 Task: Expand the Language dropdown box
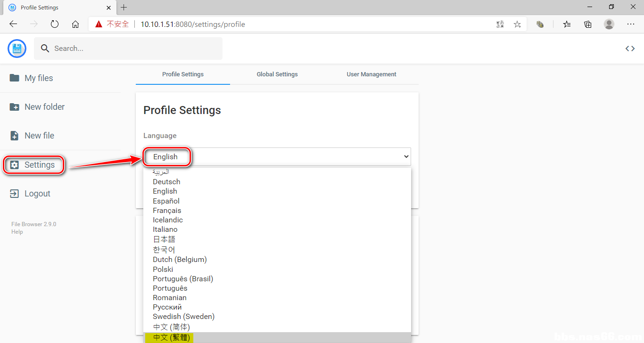point(277,157)
